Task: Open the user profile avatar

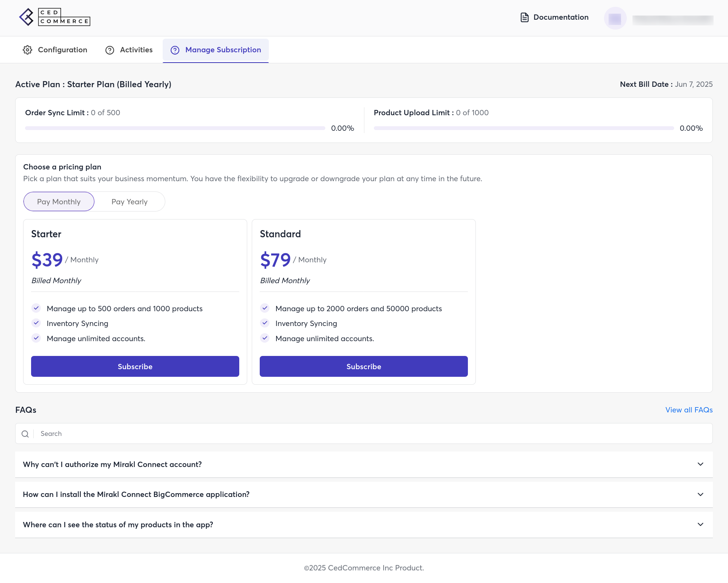Action: click(615, 18)
